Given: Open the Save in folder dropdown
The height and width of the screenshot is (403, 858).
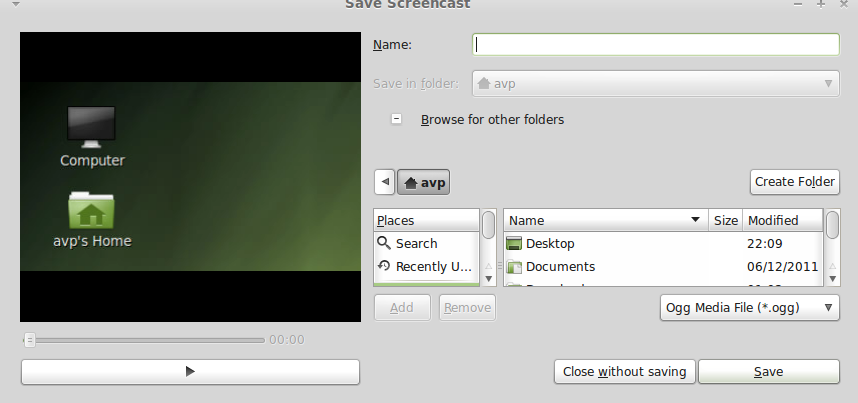Looking at the screenshot, I should pyautogui.click(x=656, y=84).
